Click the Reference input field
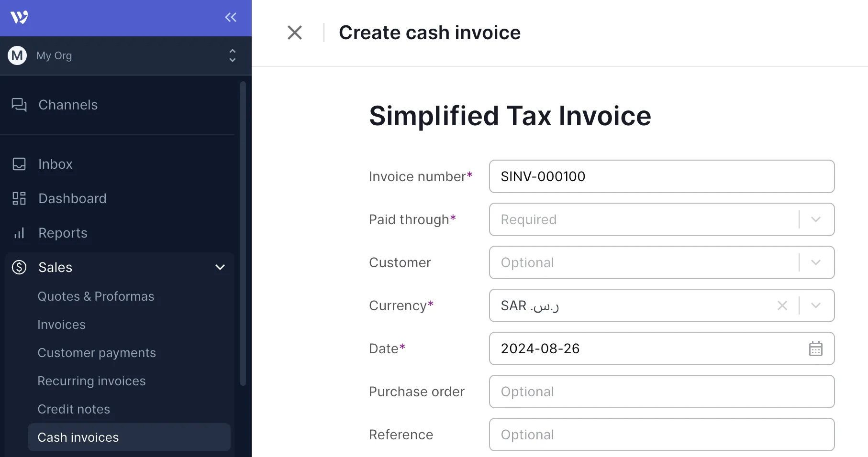Screen dimensions: 868x457 click(x=662, y=435)
